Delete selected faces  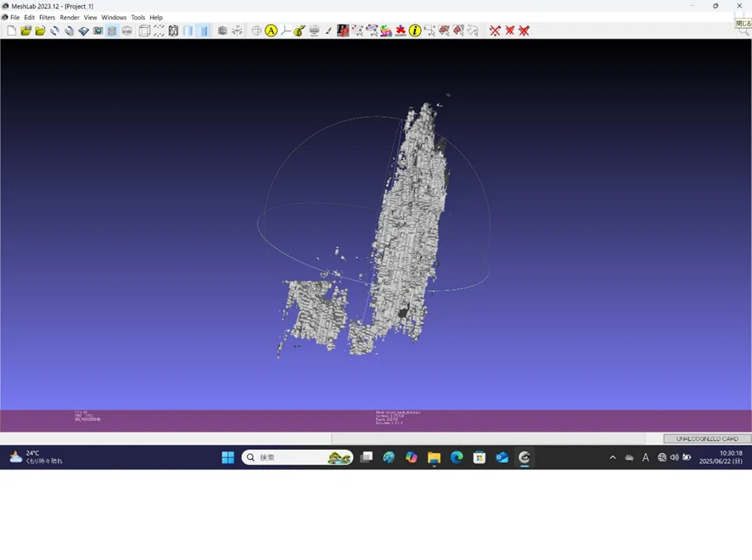tap(509, 31)
